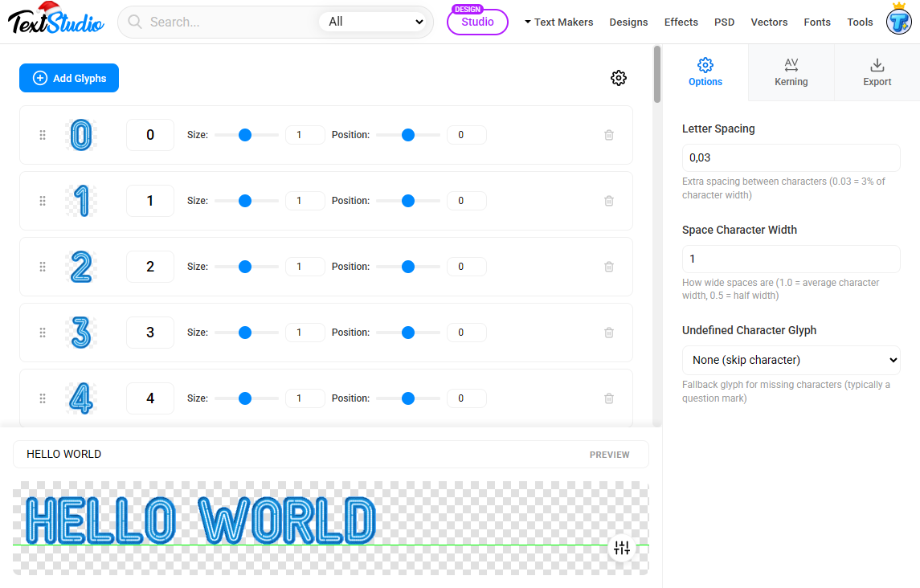Viewport: 920px width, 588px height.
Task: Expand the "All" search filter dropdown
Action: pos(374,22)
